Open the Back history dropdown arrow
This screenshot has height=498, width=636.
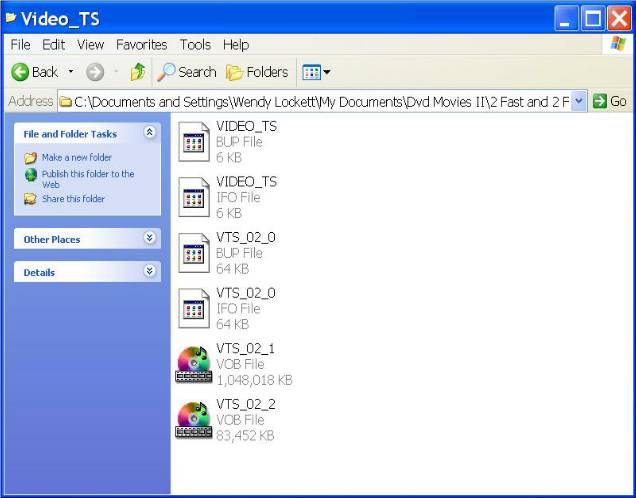pos(71,72)
